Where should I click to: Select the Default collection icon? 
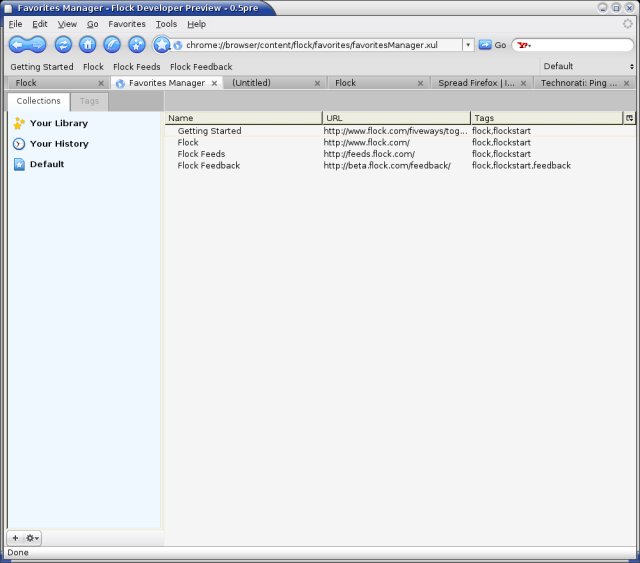point(19,164)
